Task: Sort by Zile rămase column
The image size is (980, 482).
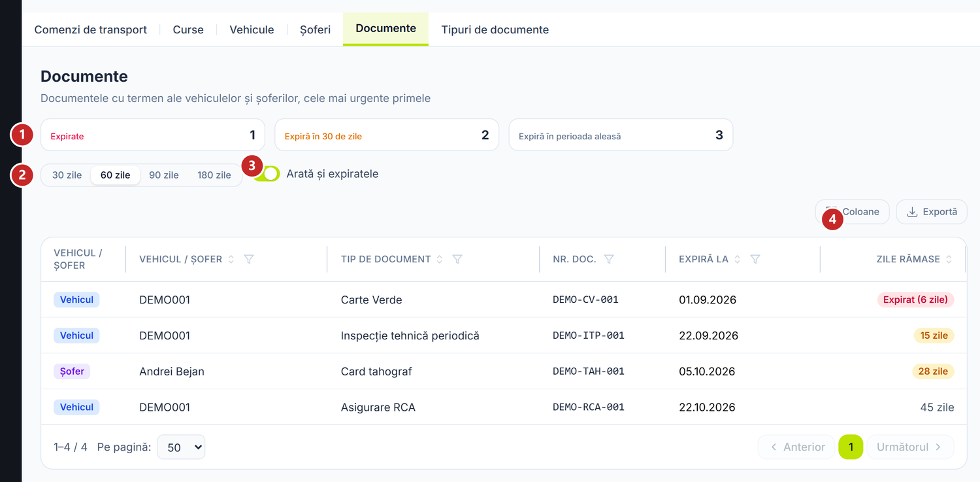Action: (949, 260)
